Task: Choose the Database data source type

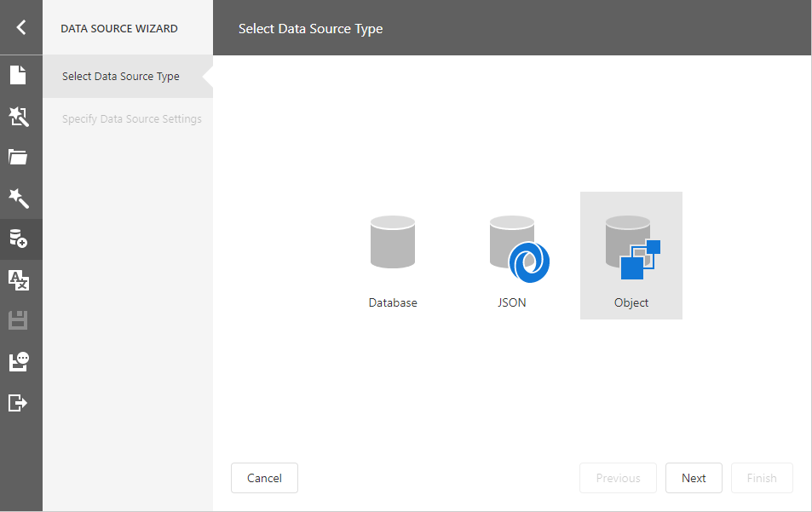Action: point(393,260)
